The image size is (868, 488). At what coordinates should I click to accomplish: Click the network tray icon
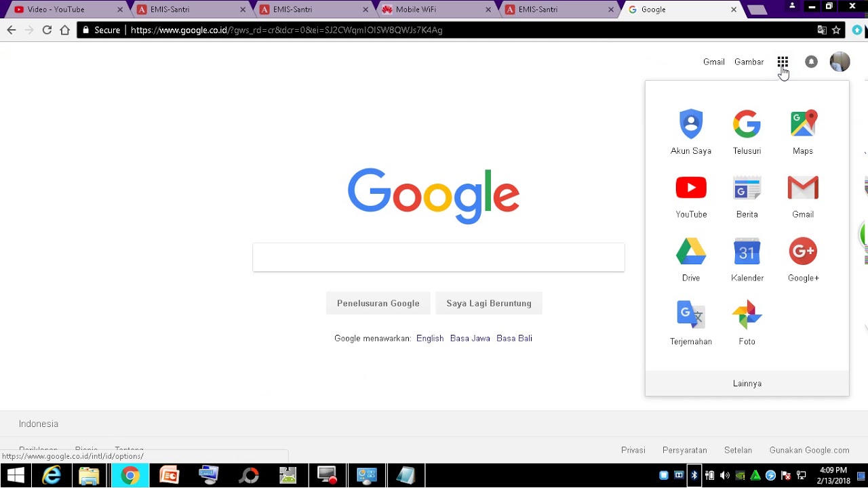[802, 475]
